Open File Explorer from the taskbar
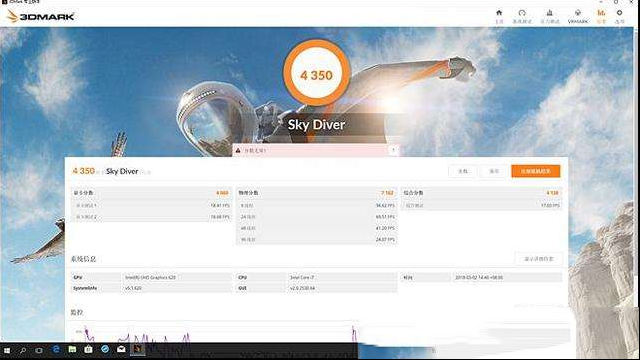Image resolution: width=640 pixels, height=360 pixels. pyautogui.click(x=72, y=349)
